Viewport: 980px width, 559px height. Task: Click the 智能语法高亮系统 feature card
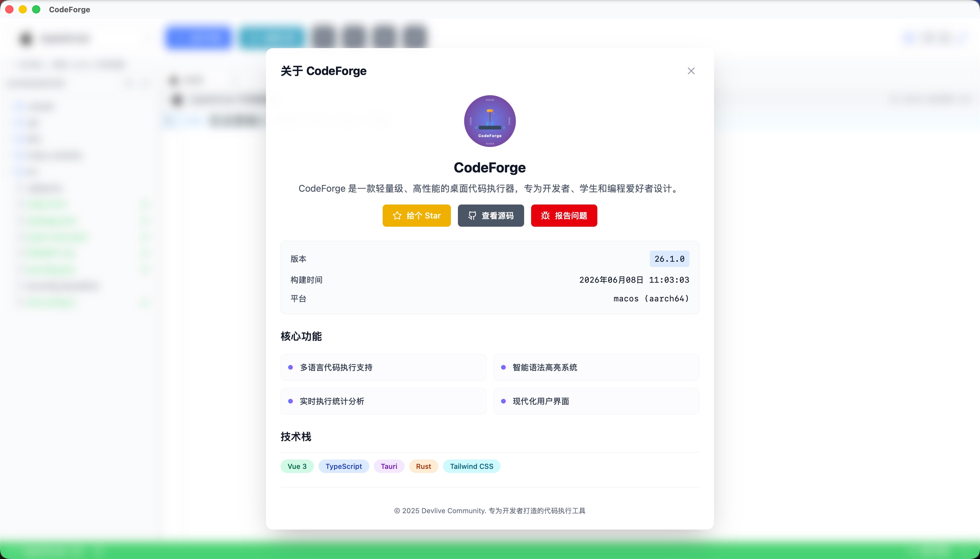coord(596,367)
